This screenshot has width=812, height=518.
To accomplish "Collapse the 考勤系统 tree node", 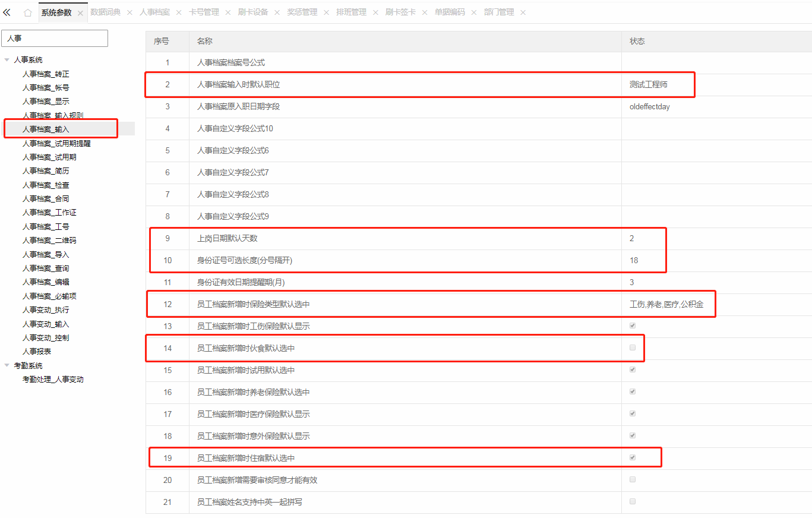I will [7, 365].
